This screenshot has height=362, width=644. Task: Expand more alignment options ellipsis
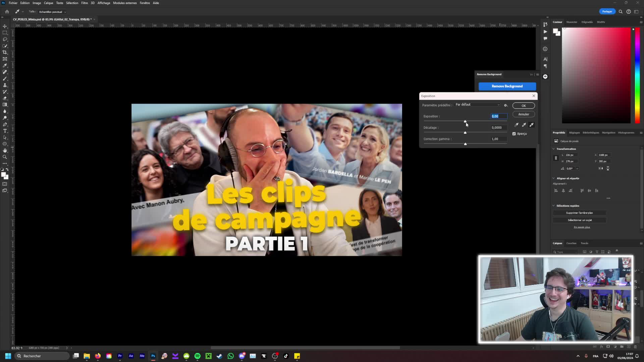[x=608, y=198]
